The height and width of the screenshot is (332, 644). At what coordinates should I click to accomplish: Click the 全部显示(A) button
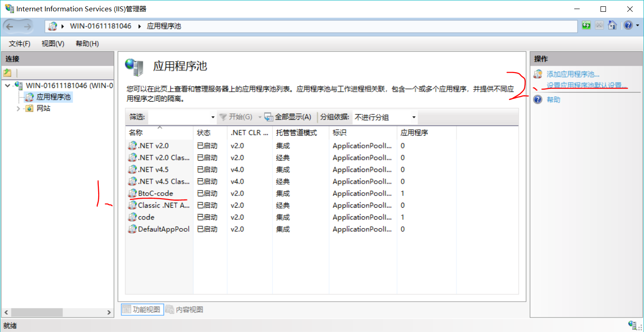tap(288, 117)
